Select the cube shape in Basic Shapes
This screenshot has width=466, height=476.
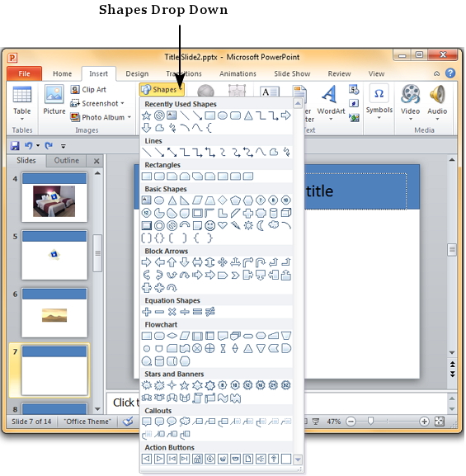pos(286,213)
